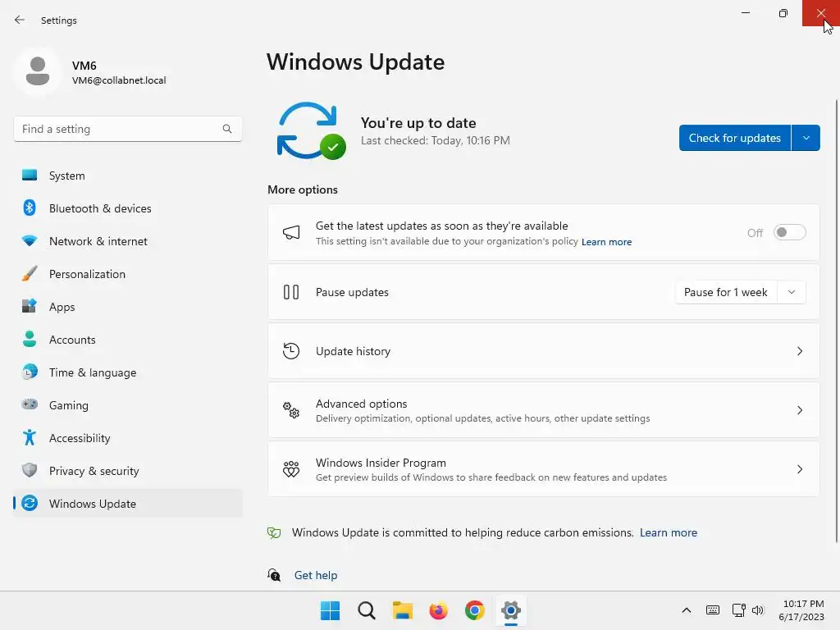Focus the Find a setting search box
840x630 pixels.
click(x=128, y=129)
